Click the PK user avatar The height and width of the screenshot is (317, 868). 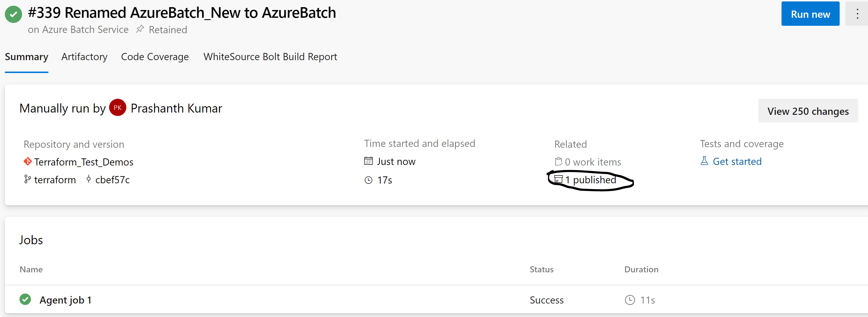[x=118, y=107]
